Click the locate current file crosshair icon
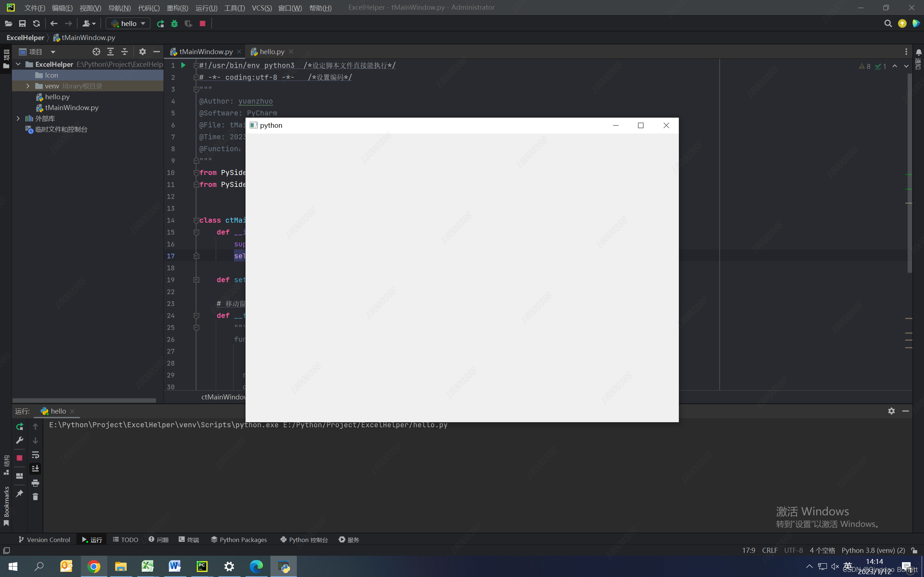The height and width of the screenshot is (577, 924). point(96,52)
